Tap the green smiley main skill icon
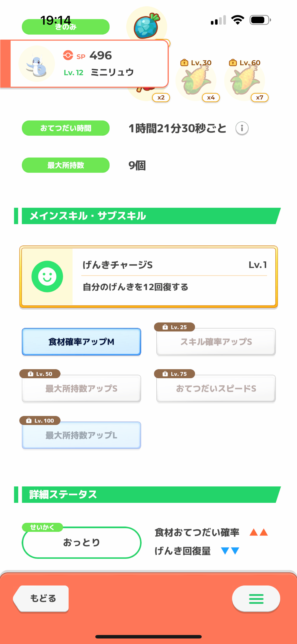 click(47, 276)
